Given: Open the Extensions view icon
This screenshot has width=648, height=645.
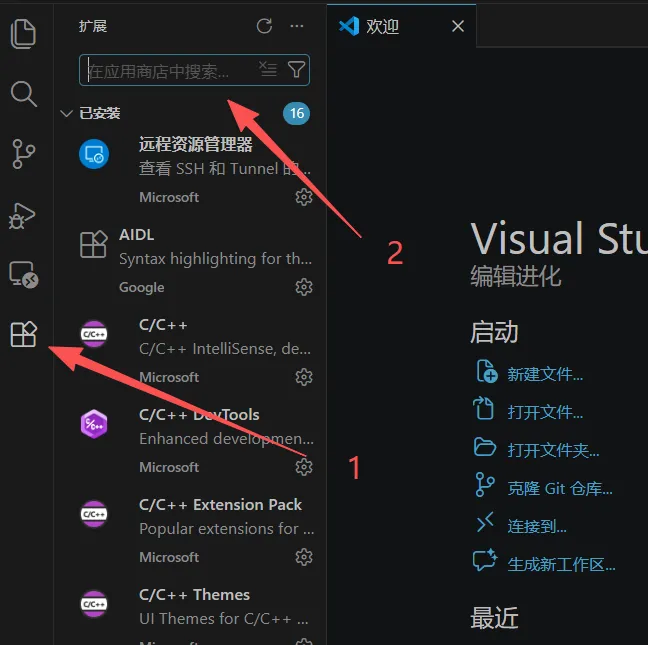Looking at the screenshot, I should pyautogui.click(x=24, y=334).
